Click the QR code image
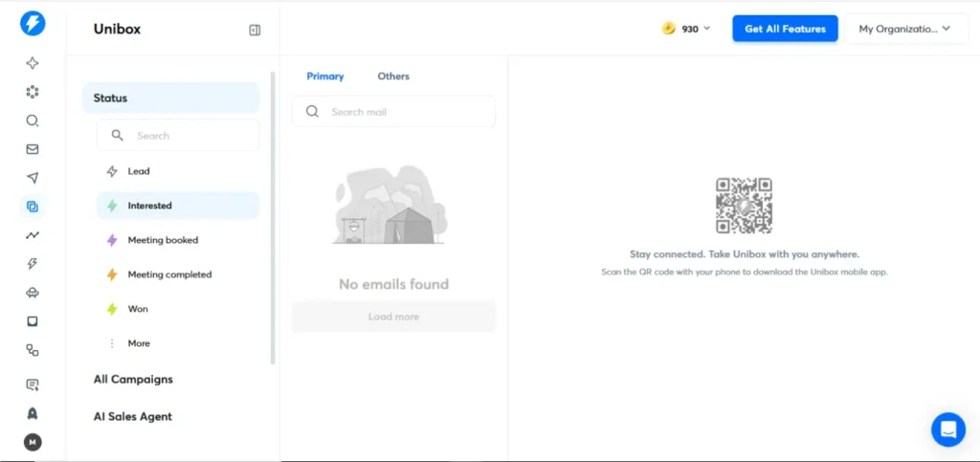980x462 pixels. 744,206
